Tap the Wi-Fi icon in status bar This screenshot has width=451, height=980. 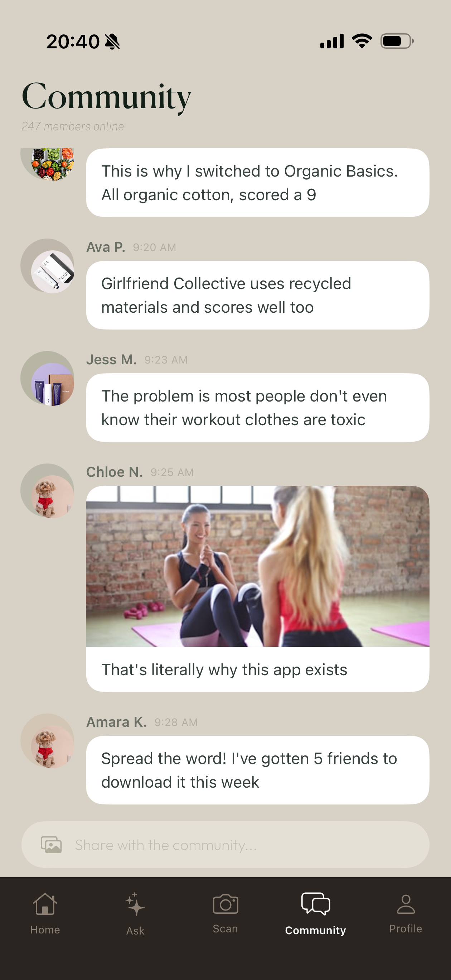tap(362, 41)
